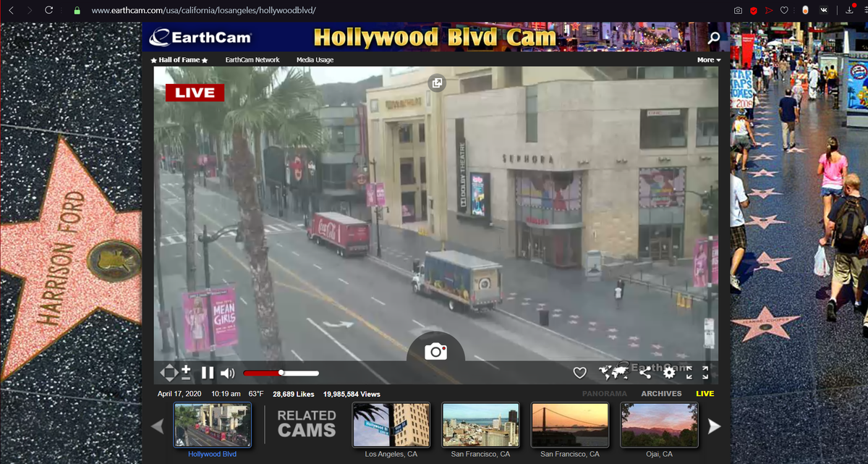Click the earthcam.com address bar
The height and width of the screenshot is (464, 868).
tap(204, 11)
